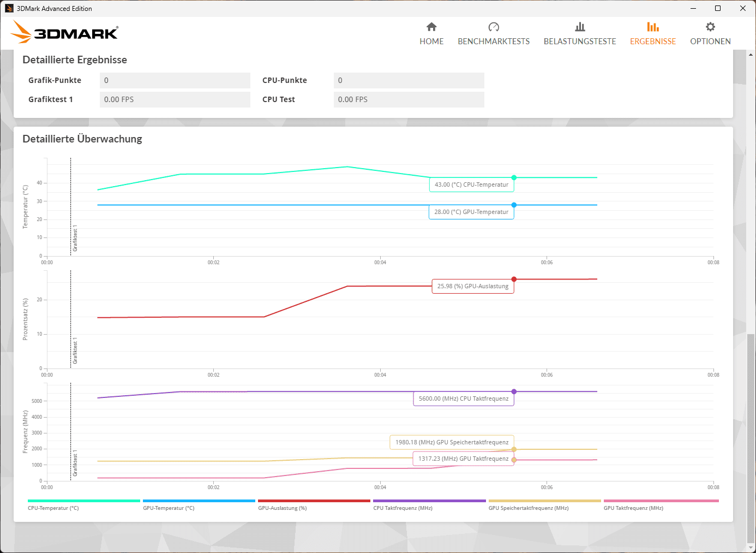Click the CPU Test FPS value
This screenshot has width=756, height=553.
409,99
